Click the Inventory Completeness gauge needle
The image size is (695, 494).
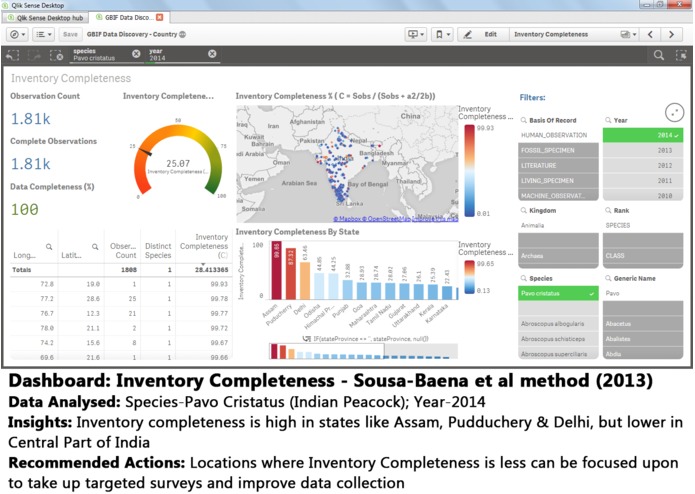[145, 151]
